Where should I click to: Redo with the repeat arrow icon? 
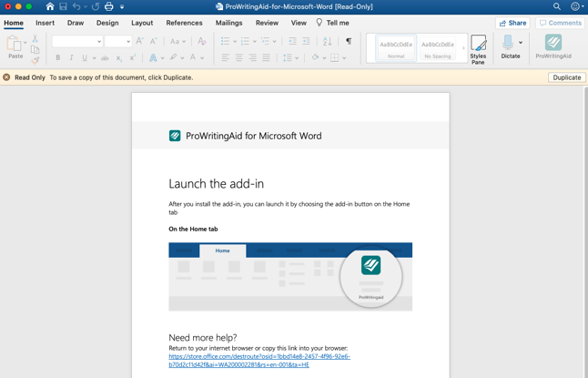pos(96,6)
